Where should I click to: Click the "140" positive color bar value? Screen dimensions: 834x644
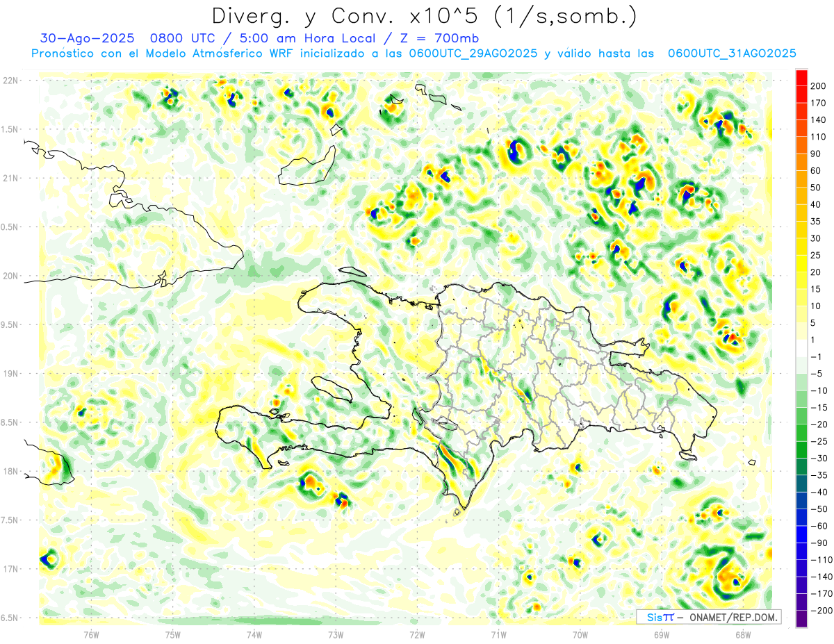[x=817, y=119]
